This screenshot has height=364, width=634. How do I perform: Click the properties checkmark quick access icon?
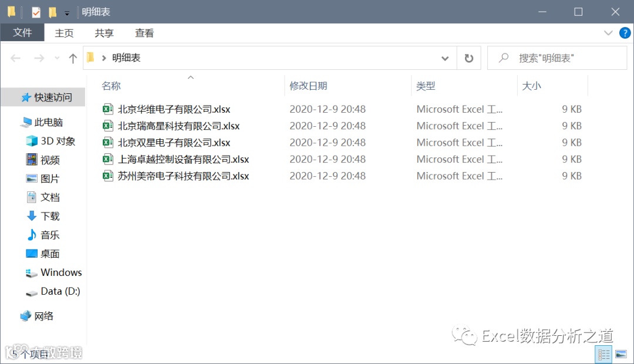(x=36, y=12)
